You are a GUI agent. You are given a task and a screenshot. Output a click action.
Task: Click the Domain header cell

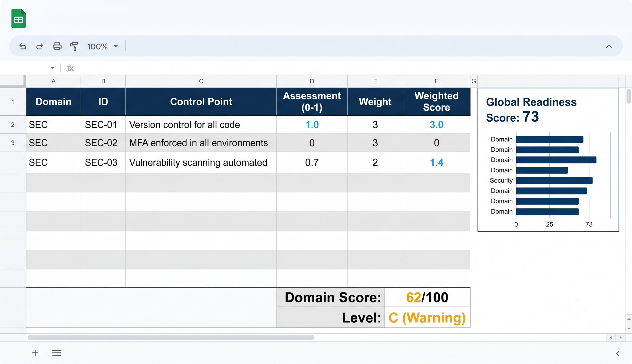(x=53, y=102)
